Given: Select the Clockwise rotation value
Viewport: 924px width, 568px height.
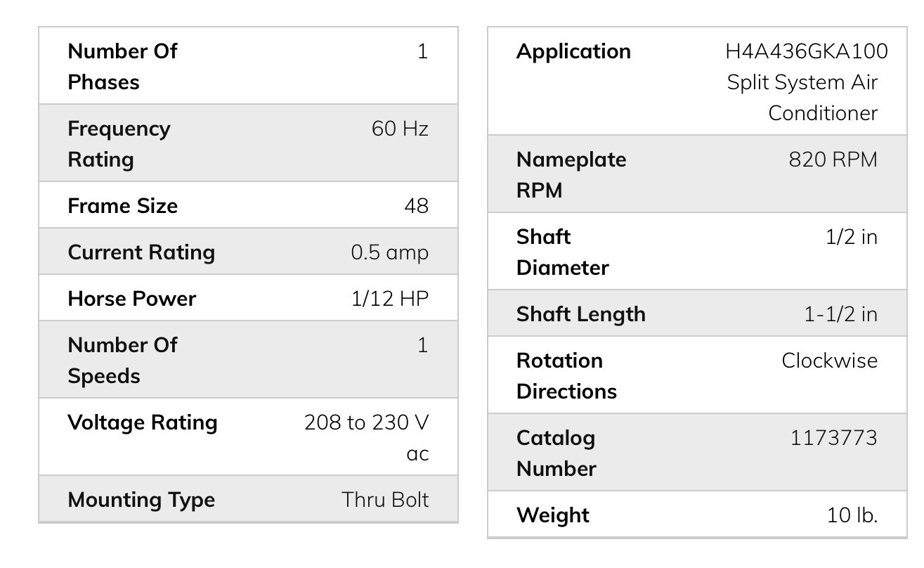Looking at the screenshot, I should click(x=829, y=361).
